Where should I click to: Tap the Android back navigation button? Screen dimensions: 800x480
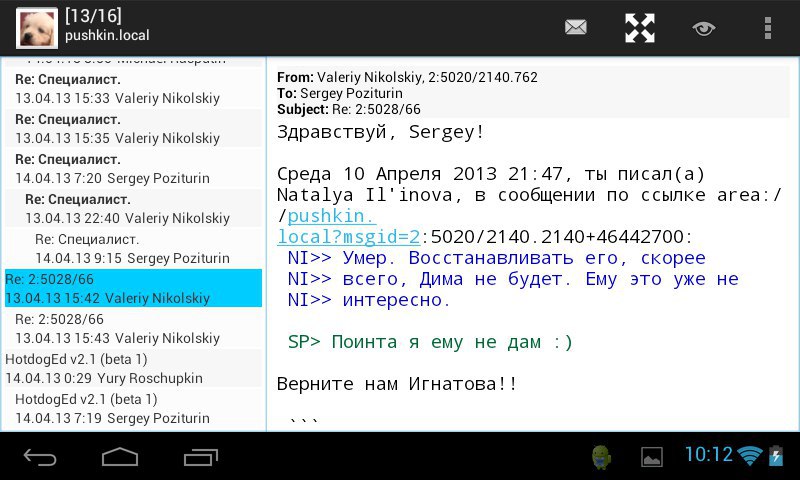tap(40, 457)
